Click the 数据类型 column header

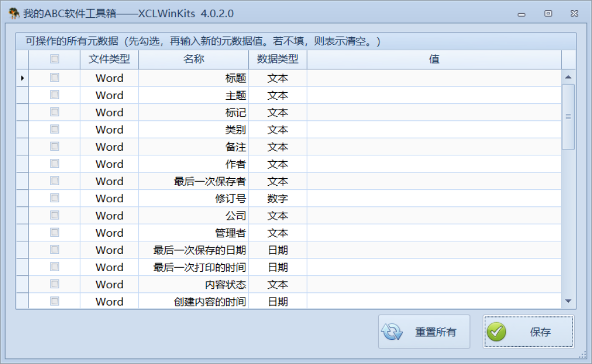point(277,59)
